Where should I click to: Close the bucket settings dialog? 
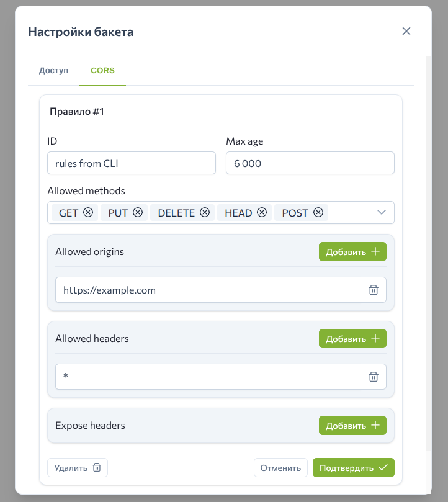[x=406, y=31]
